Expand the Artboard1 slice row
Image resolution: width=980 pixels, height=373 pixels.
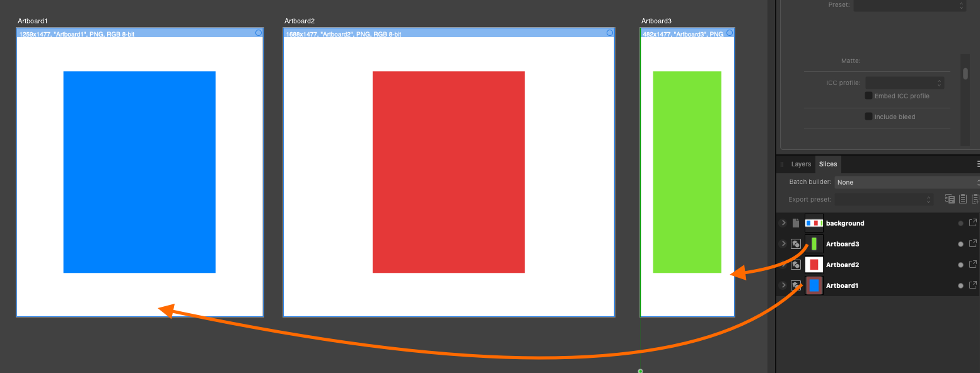click(783, 285)
